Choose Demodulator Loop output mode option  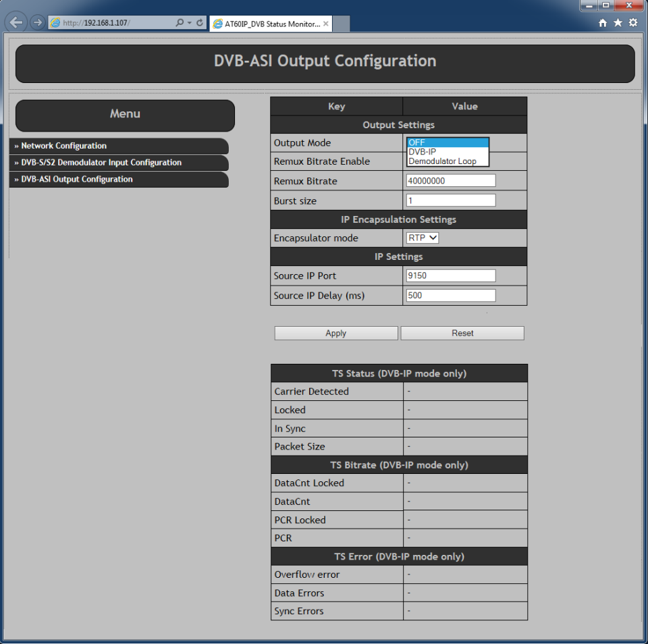tap(447, 161)
